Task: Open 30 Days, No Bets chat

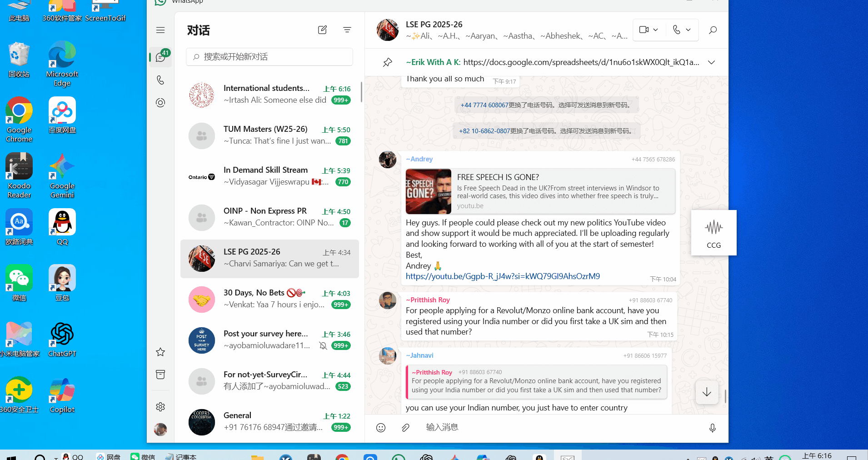Action: (x=269, y=299)
